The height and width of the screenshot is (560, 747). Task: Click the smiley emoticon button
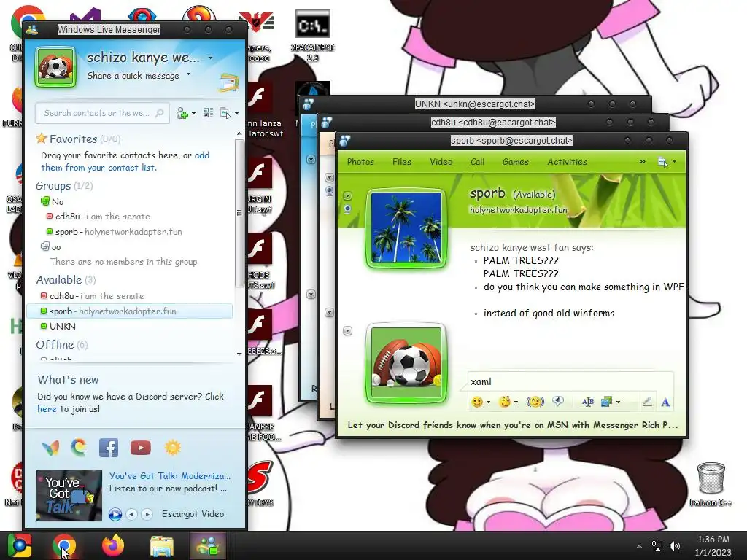(477, 402)
